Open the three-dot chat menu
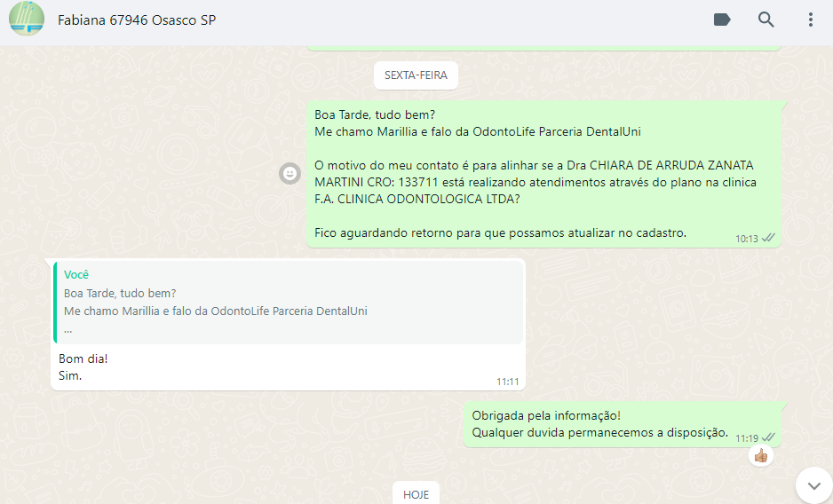Viewport: 833px width, 504px height. click(x=810, y=20)
